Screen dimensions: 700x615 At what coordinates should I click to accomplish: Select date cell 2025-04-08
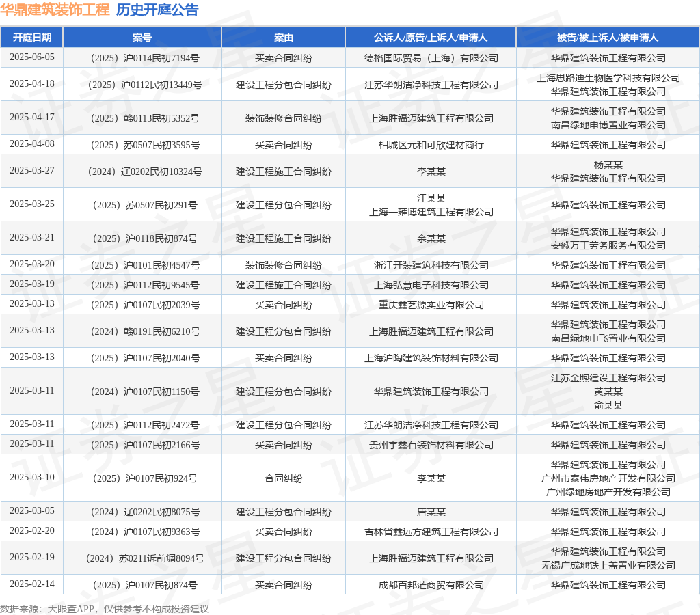tap(32, 143)
